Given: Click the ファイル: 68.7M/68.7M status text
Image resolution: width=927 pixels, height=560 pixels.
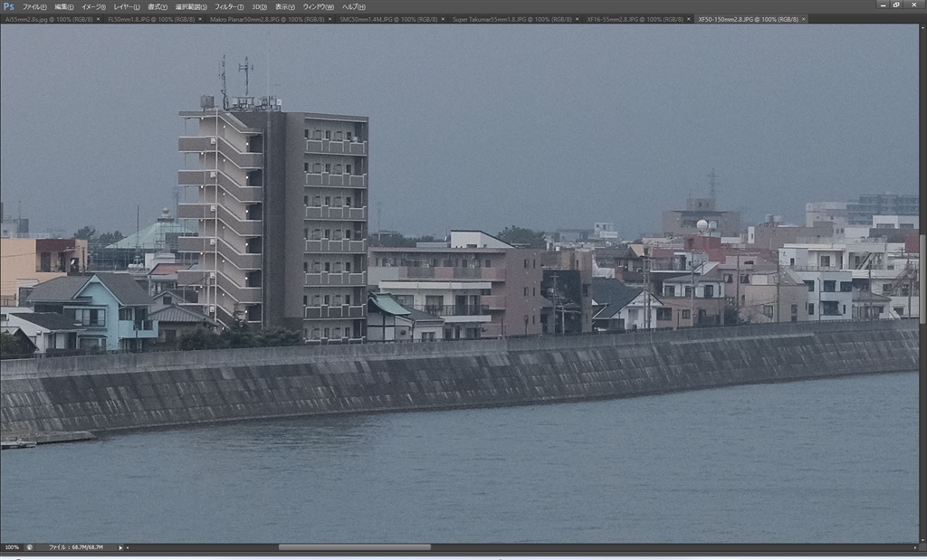Looking at the screenshot, I should point(76,547).
